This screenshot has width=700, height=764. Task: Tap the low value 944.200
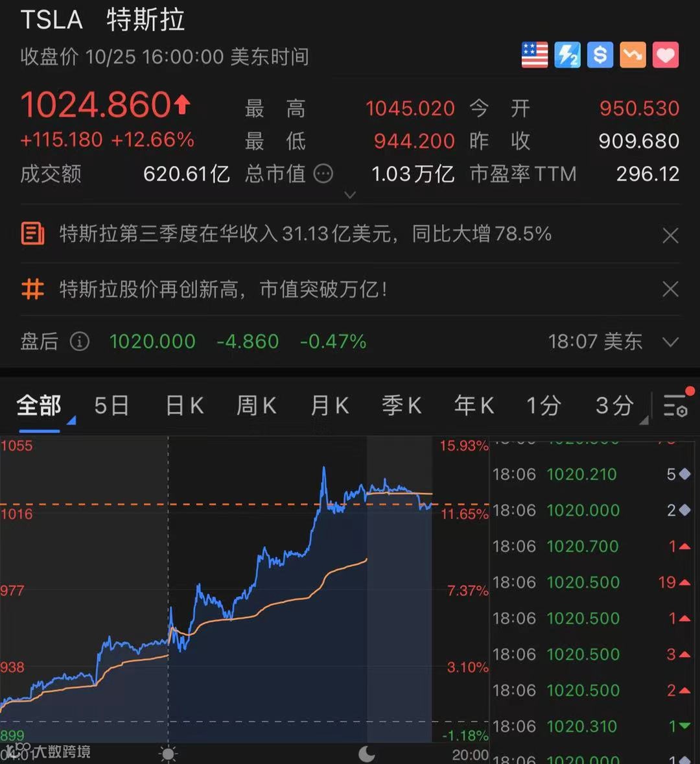(414, 141)
